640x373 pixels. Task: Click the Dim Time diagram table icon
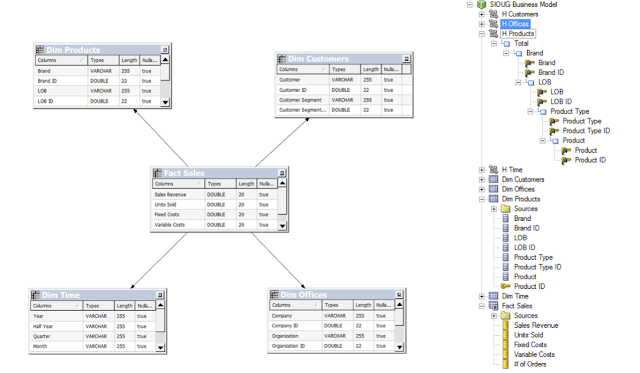click(36, 295)
